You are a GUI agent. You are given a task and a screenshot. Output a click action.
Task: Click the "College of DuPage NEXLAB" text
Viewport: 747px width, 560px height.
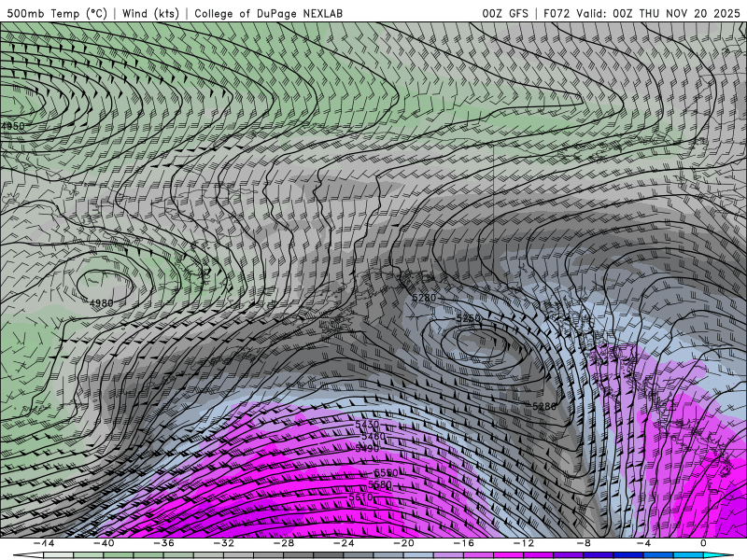[x=268, y=13]
